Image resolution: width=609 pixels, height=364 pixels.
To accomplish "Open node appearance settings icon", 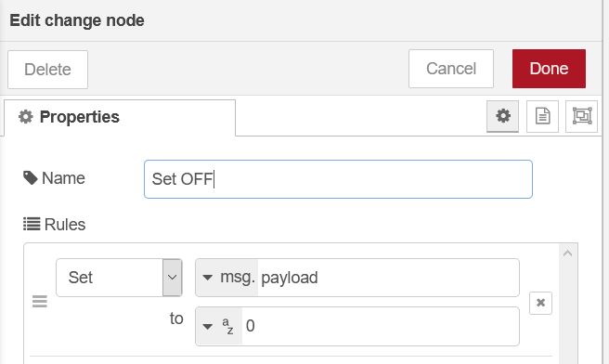I will pos(582,116).
